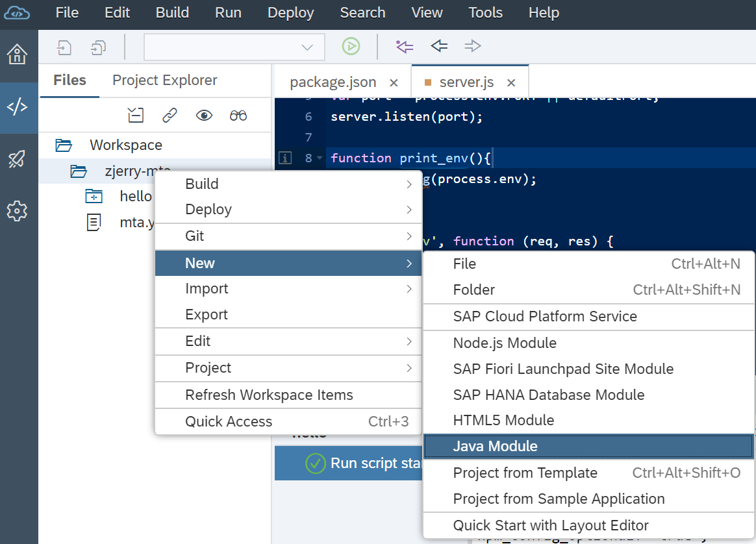Click the collapse all tree icon
Screen dimensions: 756x544
[x=136, y=116]
